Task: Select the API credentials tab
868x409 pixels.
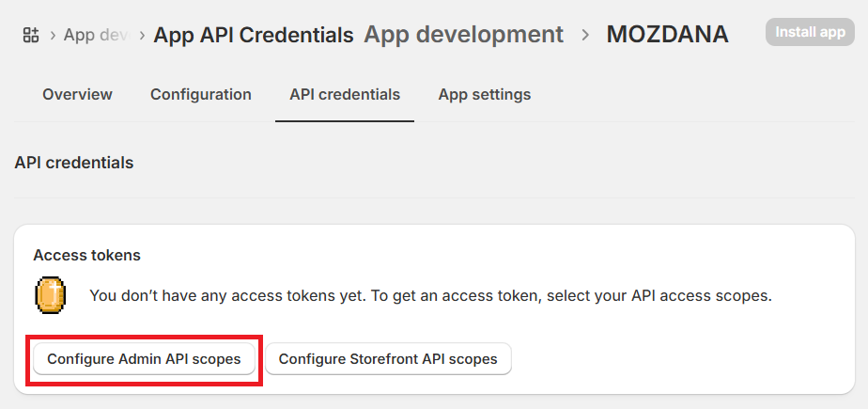Action: [345, 94]
